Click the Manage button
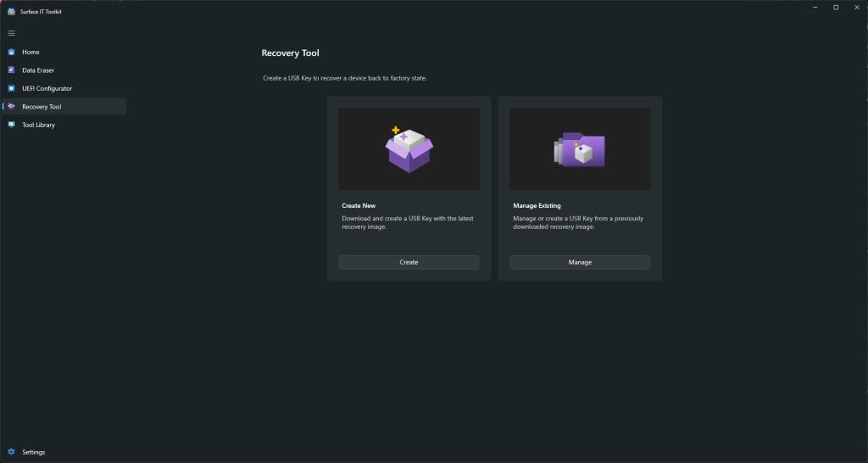This screenshot has height=463, width=868. tap(580, 263)
